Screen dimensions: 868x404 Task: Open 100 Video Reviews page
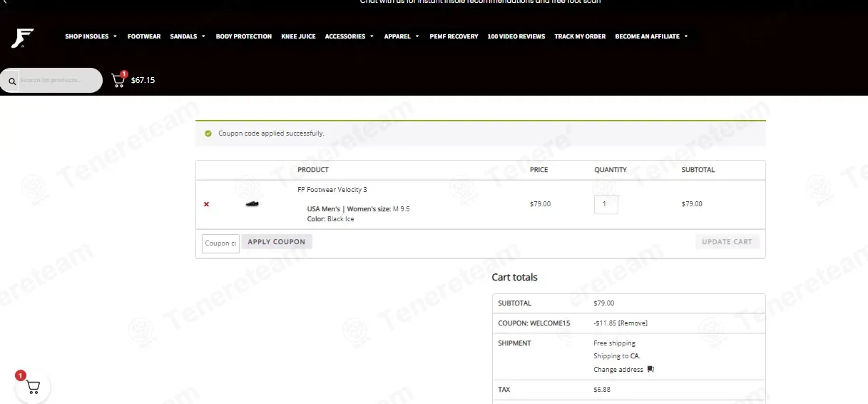coord(516,36)
